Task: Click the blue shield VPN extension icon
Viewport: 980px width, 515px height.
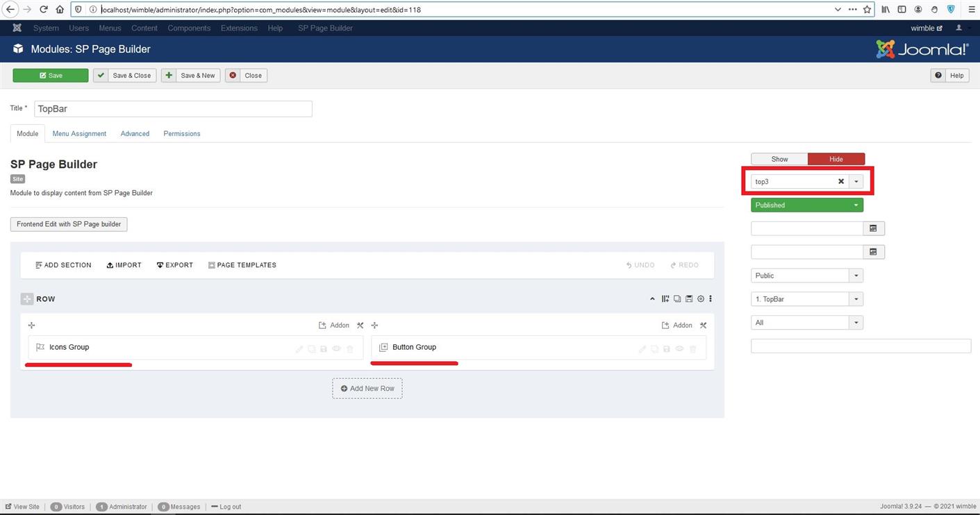Action: (x=951, y=10)
